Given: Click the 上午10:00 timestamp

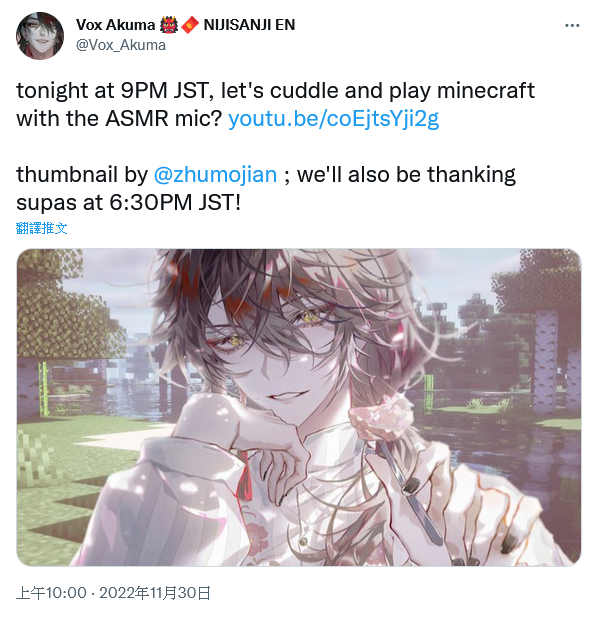Looking at the screenshot, I should [51, 593].
